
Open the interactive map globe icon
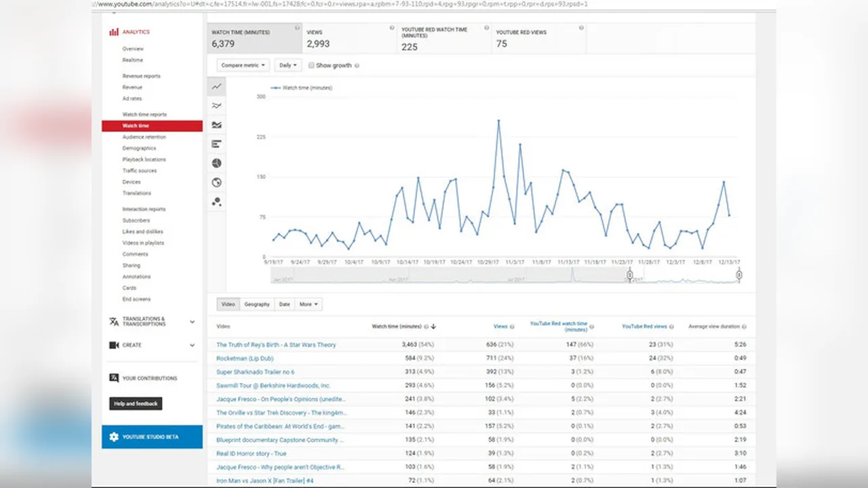coord(216,182)
